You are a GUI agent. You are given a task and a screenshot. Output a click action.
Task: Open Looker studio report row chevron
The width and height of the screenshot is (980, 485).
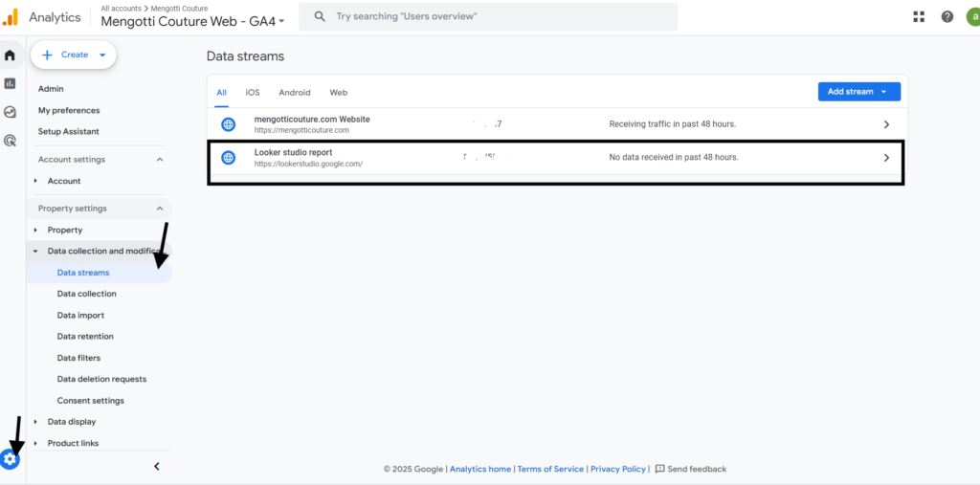[x=886, y=158]
